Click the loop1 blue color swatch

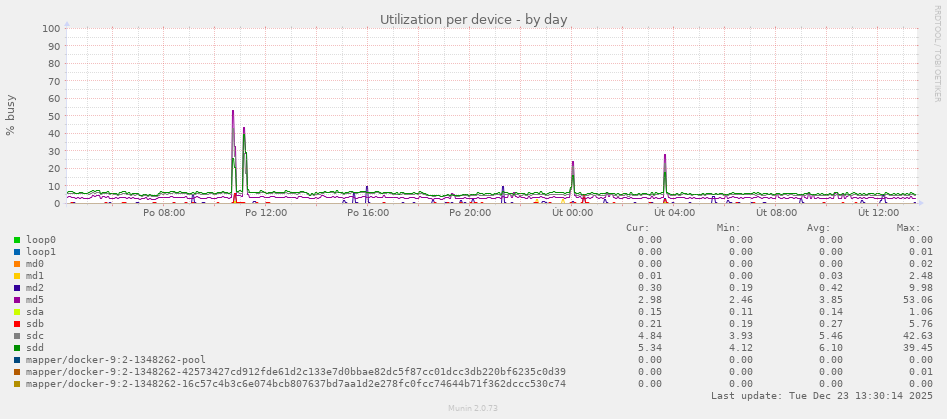[17, 252]
